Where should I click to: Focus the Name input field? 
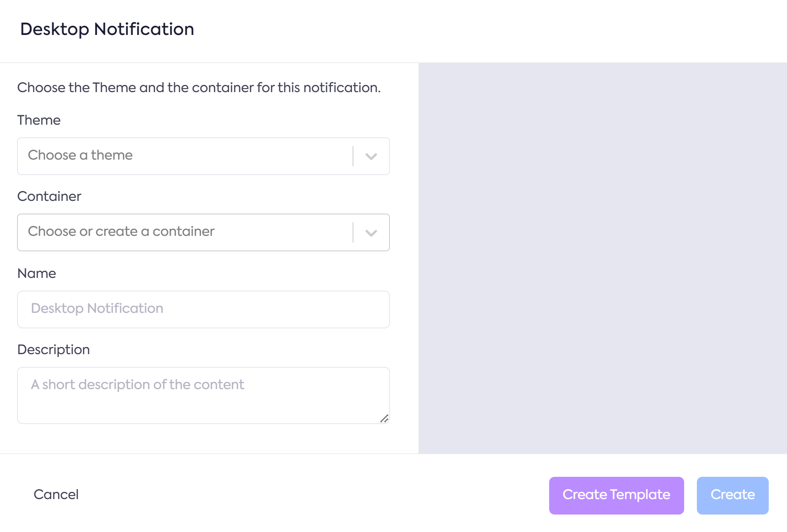point(203,309)
